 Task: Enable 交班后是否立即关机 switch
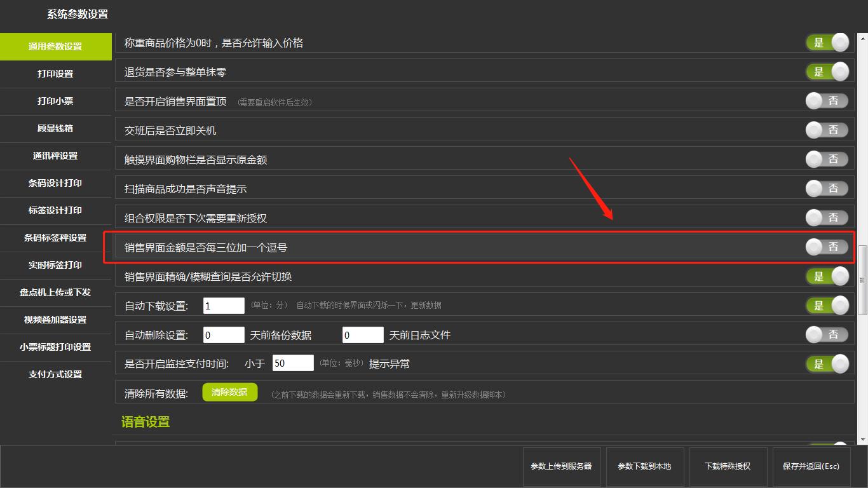click(827, 130)
